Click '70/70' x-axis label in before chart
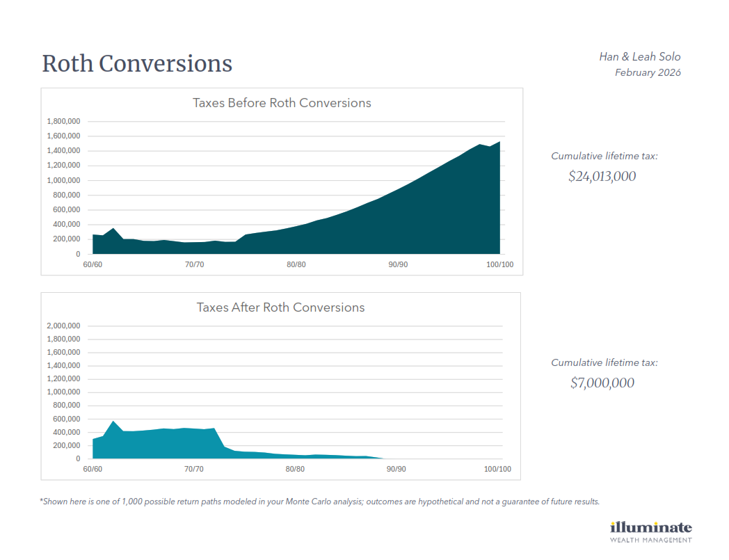 click(194, 264)
